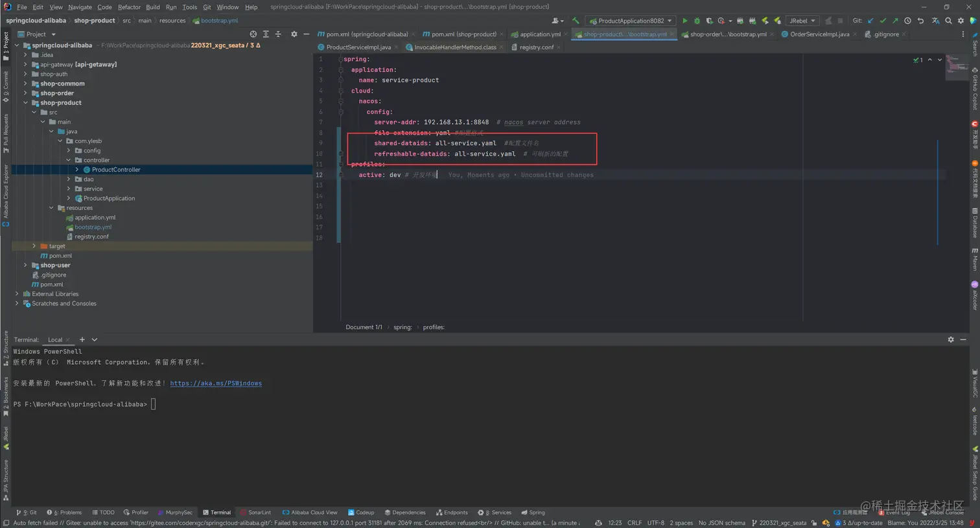Click the rollback undo arrow icon
The width and height of the screenshot is (980, 528).
click(920, 21)
